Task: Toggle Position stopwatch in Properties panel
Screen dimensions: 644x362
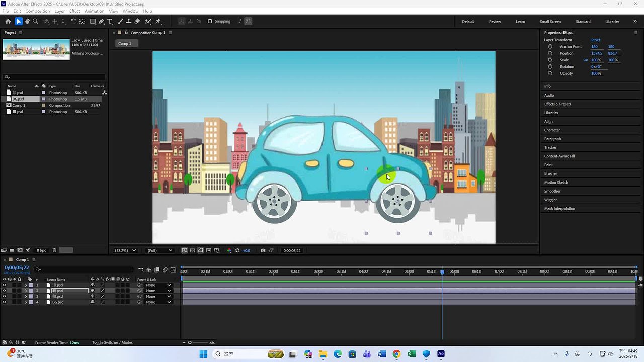Action: pyautogui.click(x=550, y=53)
